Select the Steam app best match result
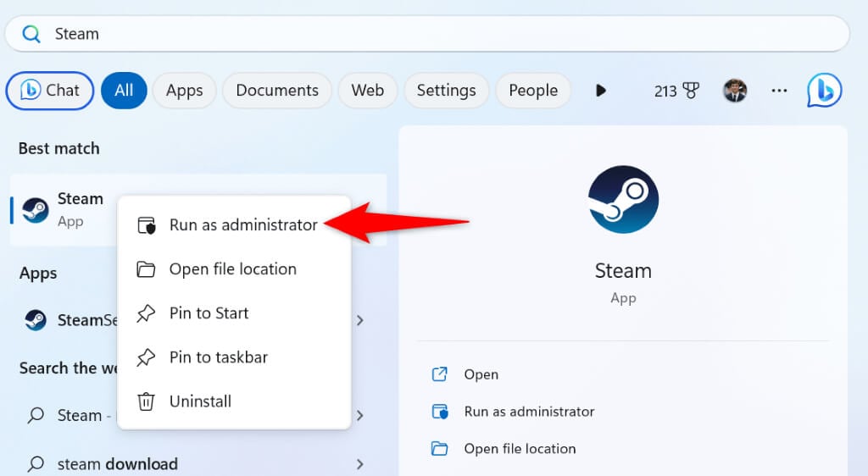The height and width of the screenshot is (476, 868). click(198, 210)
